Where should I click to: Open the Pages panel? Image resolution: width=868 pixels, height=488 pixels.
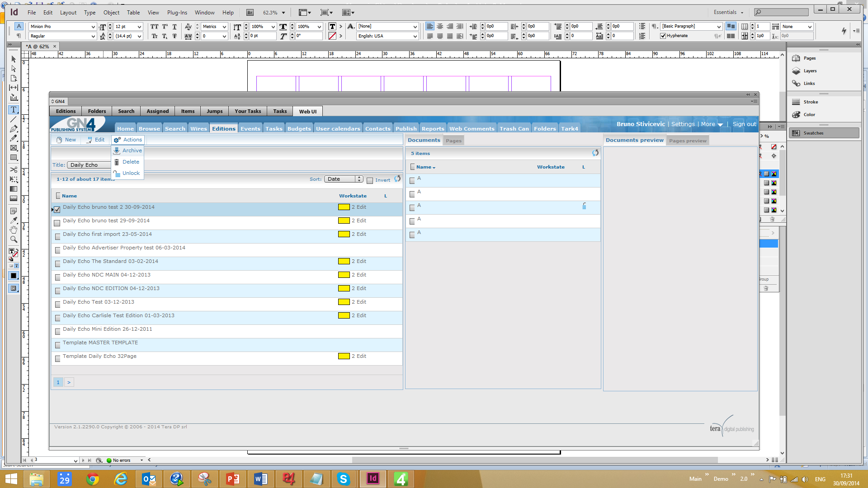click(809, 58)
